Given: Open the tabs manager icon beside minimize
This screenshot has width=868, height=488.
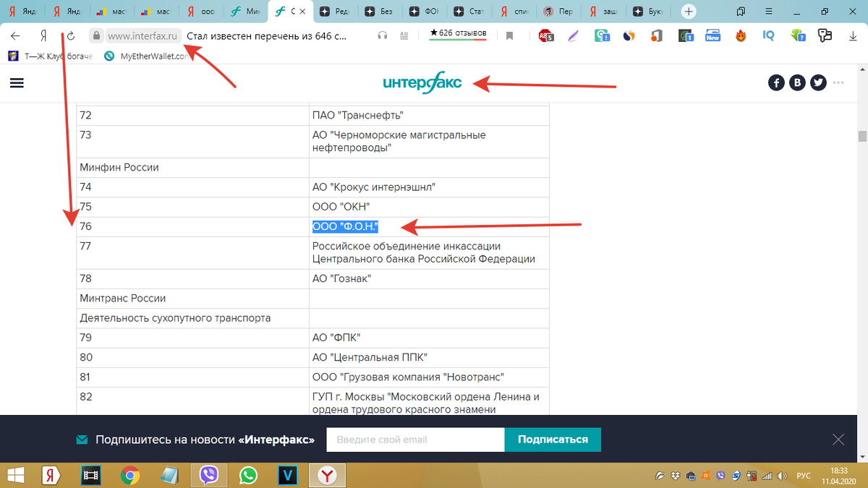Looking at the screenshot, I should point(741,12).
